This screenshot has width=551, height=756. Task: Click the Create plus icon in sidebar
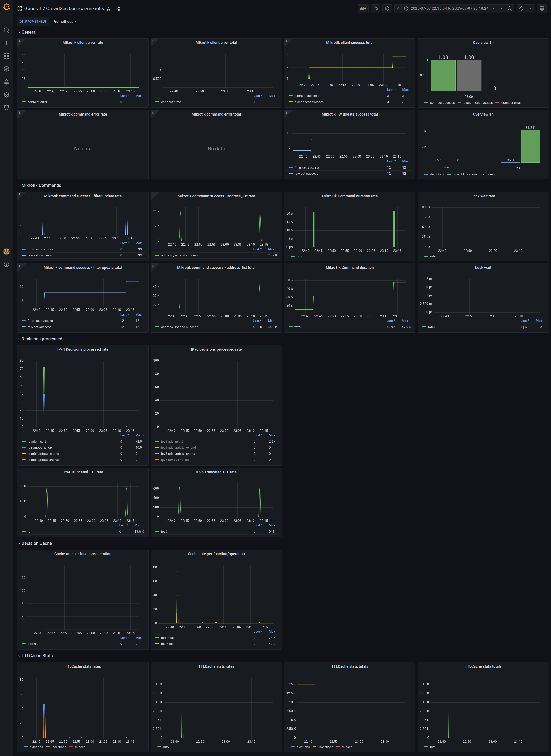(x=6, y=43)
